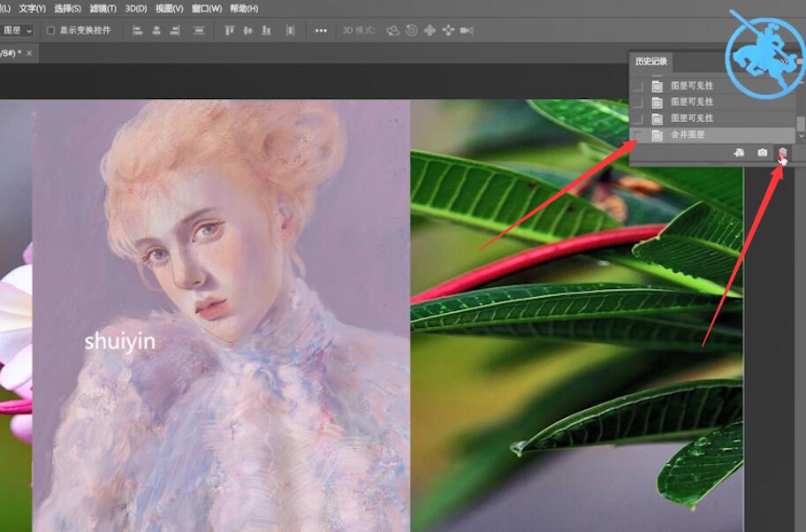Viewport: 806px width, 532px height.
Task: Open 视图(V) menu
Action: pos(169,9)
